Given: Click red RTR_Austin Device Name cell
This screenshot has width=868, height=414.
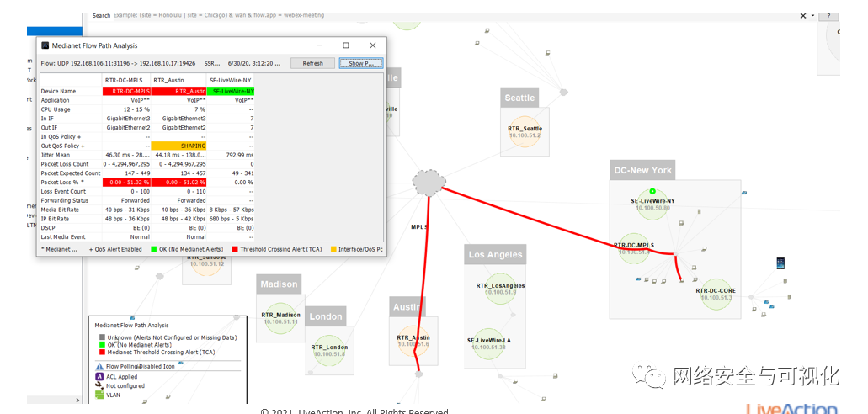Looking at the screenshot, I should 178,92.
